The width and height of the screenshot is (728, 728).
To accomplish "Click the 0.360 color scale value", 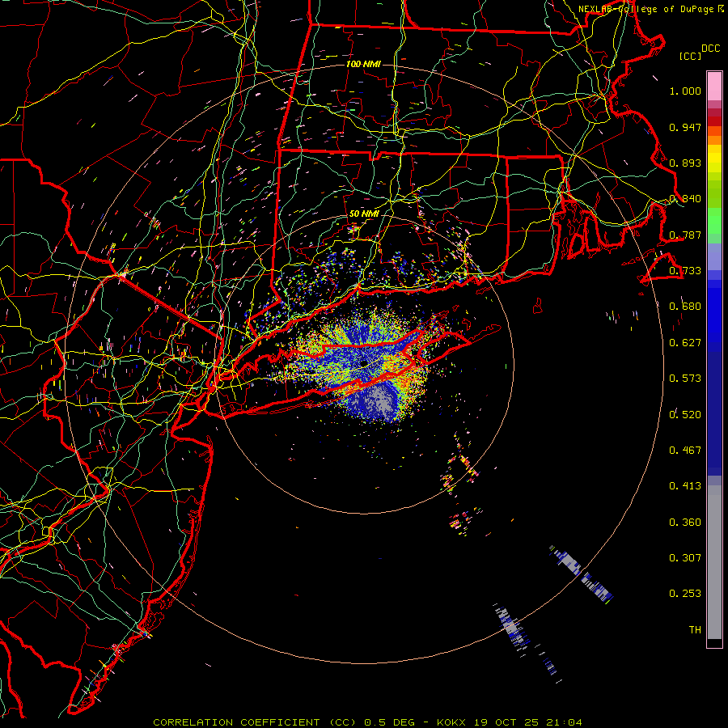I will 685,523.
